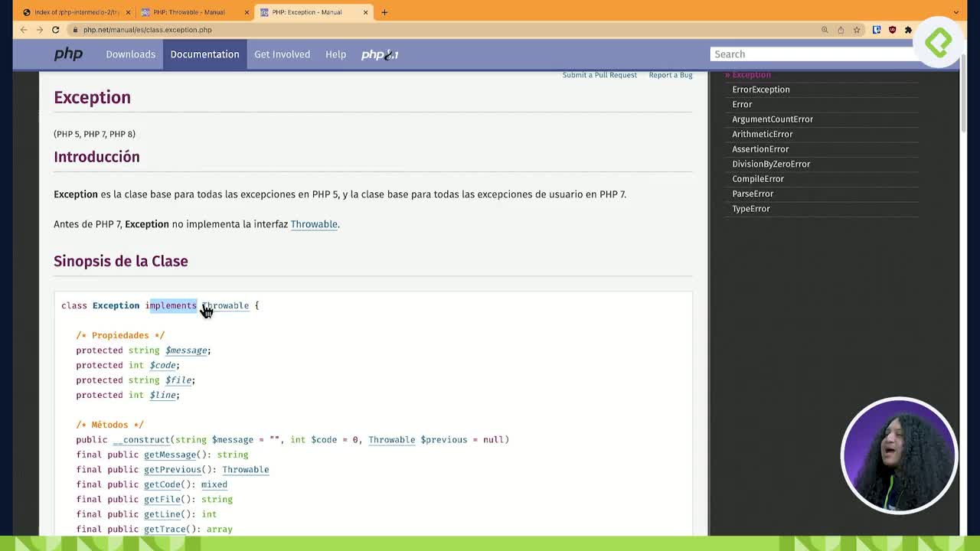Open the $line property link
This screenshot has width=980, height=551.
tap(163, 395)
